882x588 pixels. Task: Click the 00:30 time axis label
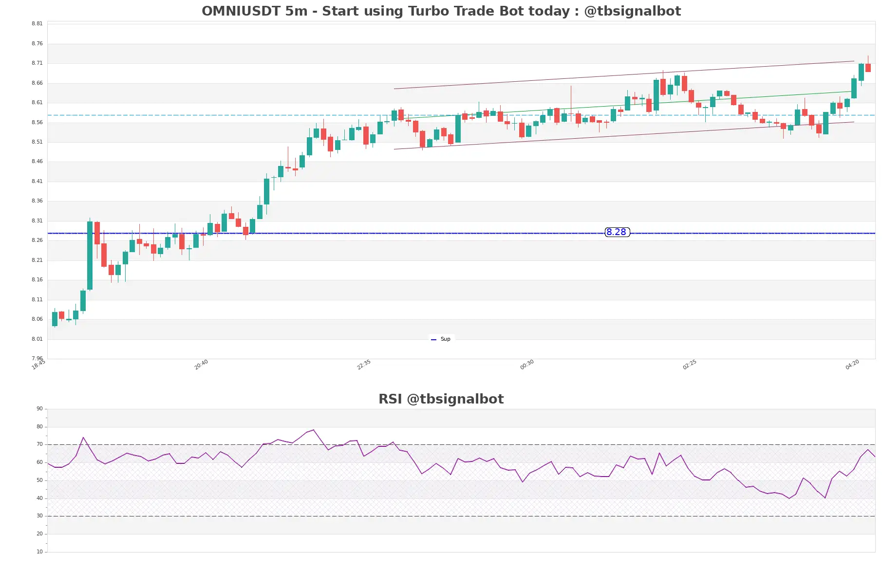(527, 365)
